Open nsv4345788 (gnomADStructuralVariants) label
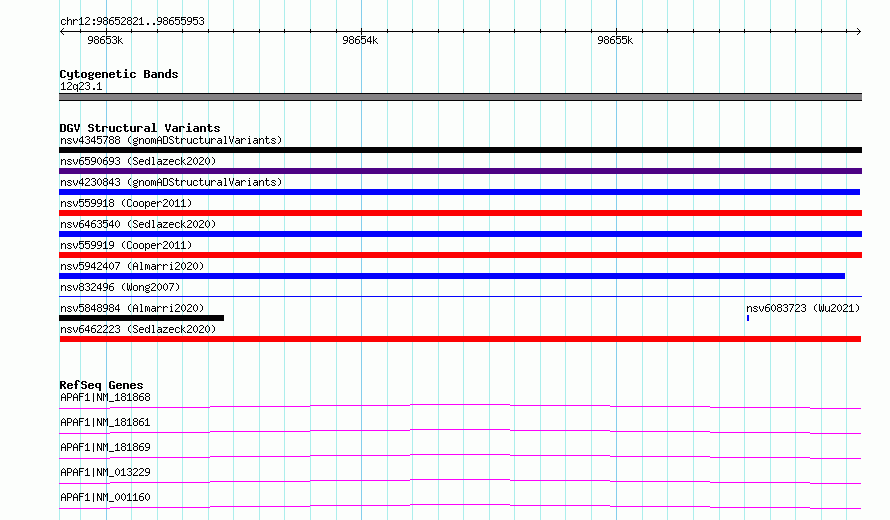Viewport: 890px width, 520px height. point(171,140)
